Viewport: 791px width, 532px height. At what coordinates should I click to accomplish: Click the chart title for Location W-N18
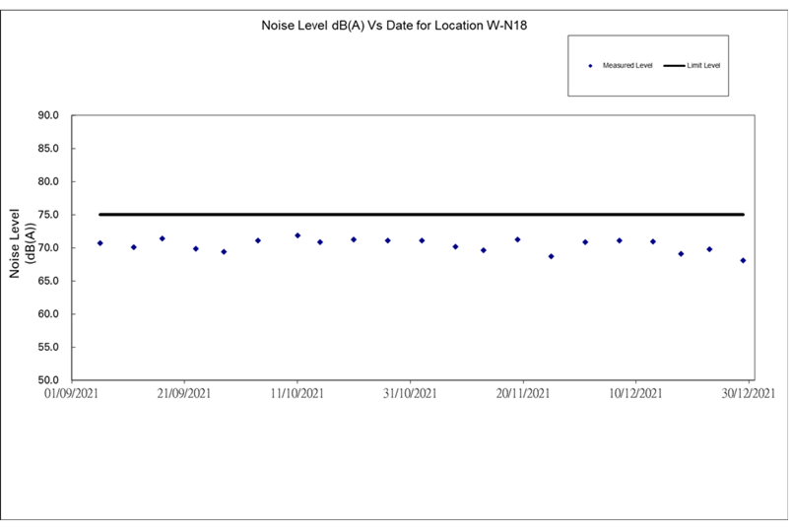pyautogui.click(x=394, y=24)
